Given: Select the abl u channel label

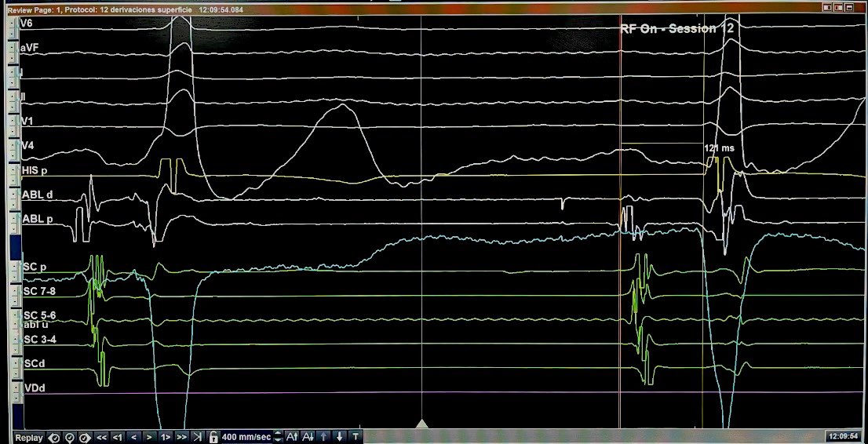Looking at the screenshot, I should pyautogui.click(x=35, y=325).
